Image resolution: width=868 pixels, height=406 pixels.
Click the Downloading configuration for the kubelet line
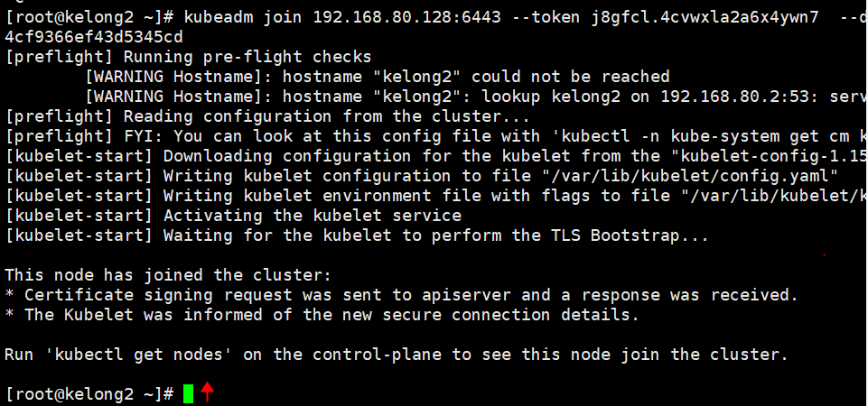point(436,156)
